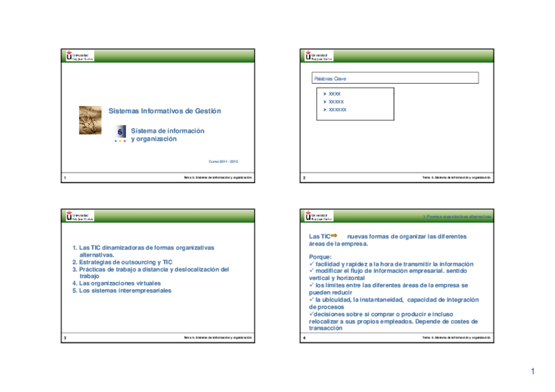Click the title 'Sistemas Informativos de Gestión'
Viewport: 555px width, 392px height.
point(164,111)
